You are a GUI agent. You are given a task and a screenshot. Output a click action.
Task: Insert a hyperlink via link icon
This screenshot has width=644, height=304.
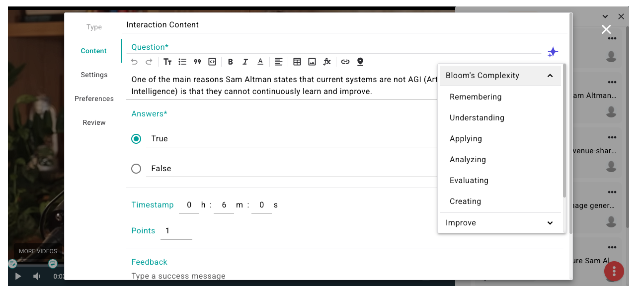(x=345, y=62)
